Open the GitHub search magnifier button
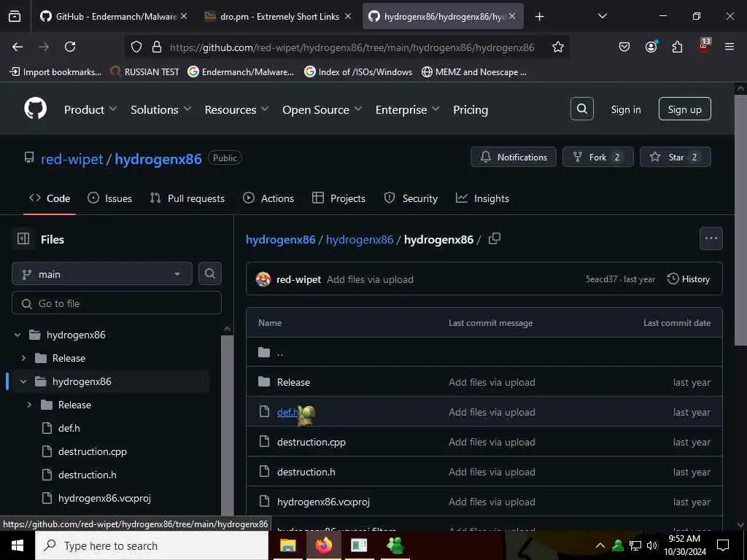This screenshot has width=747, height=560. point(581,109)
